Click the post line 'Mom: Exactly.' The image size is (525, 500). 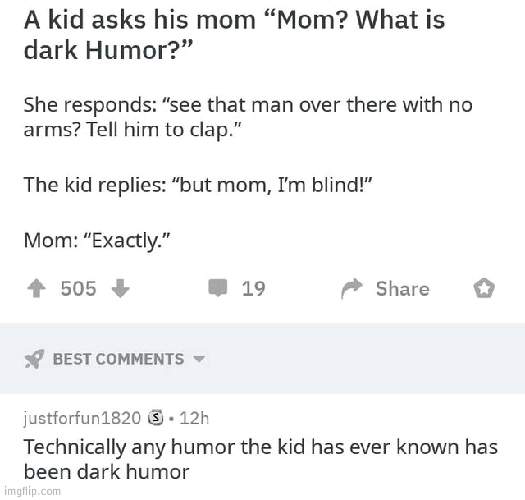pos(97,240)
